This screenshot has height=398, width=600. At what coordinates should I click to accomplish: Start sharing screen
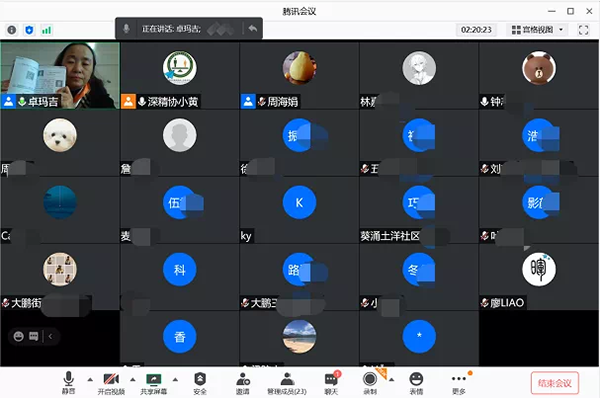click(153, 383)
